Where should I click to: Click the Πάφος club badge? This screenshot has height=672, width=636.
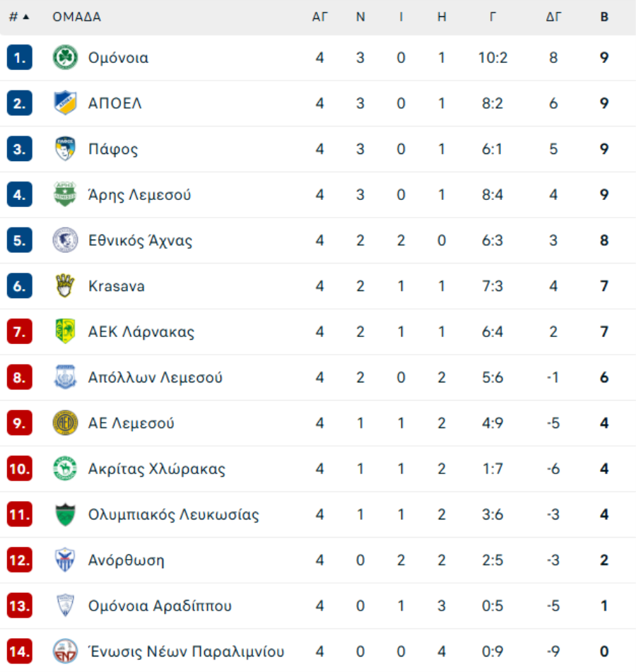click(65, 149)
